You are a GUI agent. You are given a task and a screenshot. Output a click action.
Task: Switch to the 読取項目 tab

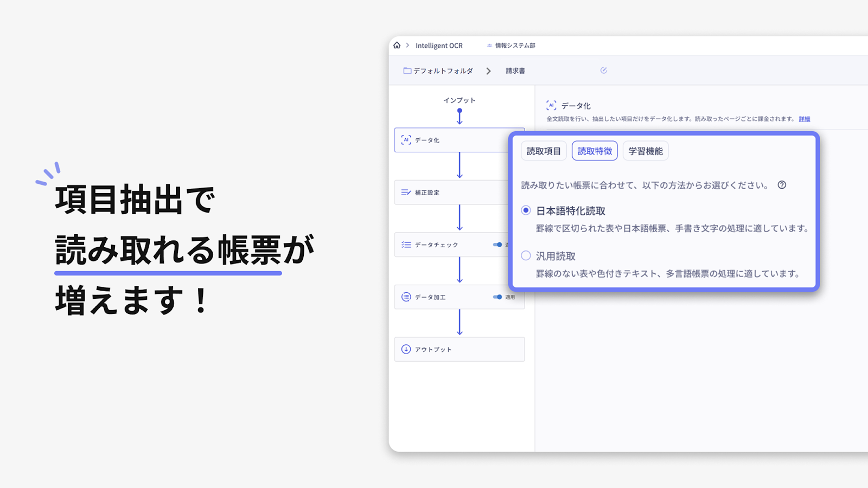[x=544, y=151]
